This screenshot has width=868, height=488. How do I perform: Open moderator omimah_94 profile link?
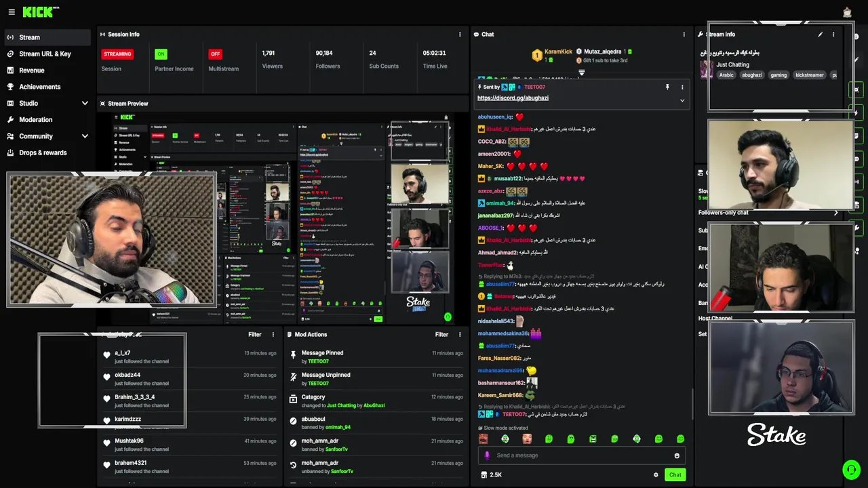click(338, 428)
